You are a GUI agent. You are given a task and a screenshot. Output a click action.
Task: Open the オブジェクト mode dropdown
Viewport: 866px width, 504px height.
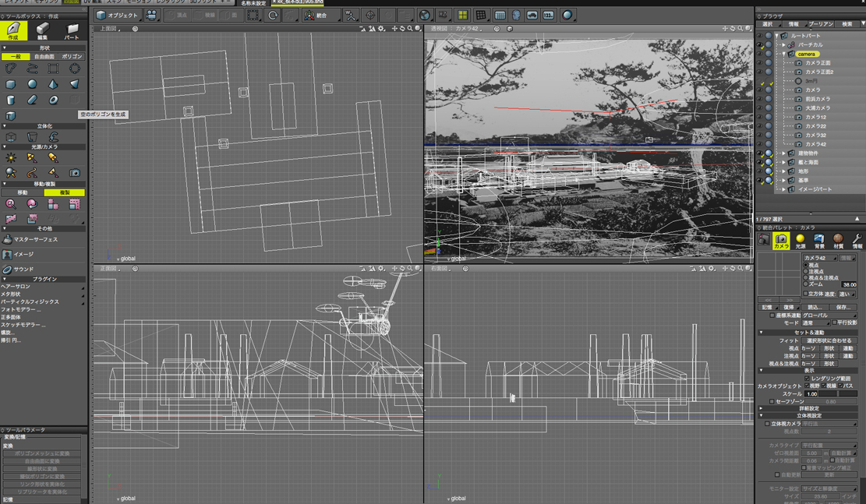coord(118,15)
